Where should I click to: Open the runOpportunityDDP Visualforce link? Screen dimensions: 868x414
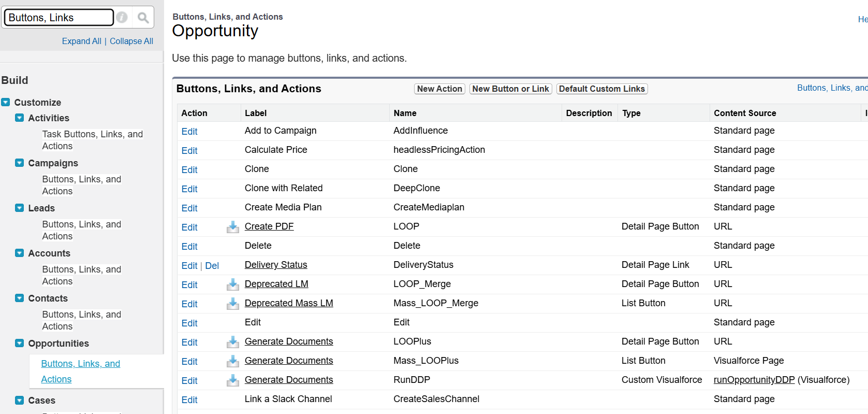754,380
